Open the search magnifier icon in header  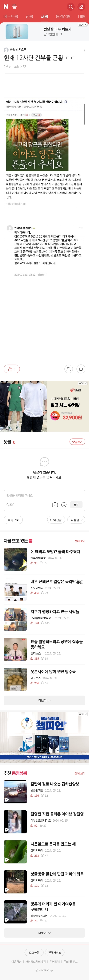71,7
